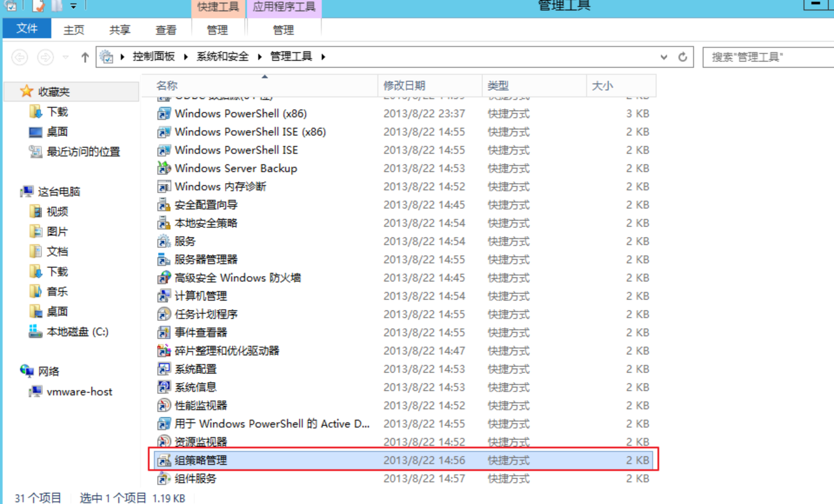
Task: Select the Windows 内存诊断 icon
Action: pyautogui.click(x=164, y=187)
